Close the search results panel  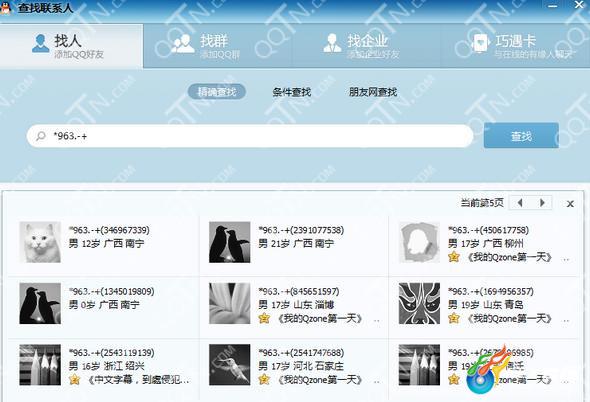point(570,204)
